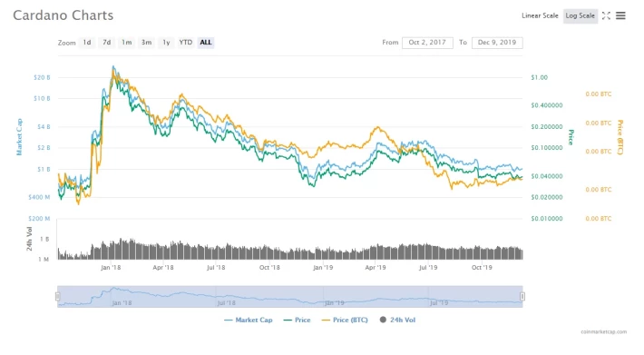644x355 pixels.
Task: Set zoom to 3m
Action: [x=147, y=43]
